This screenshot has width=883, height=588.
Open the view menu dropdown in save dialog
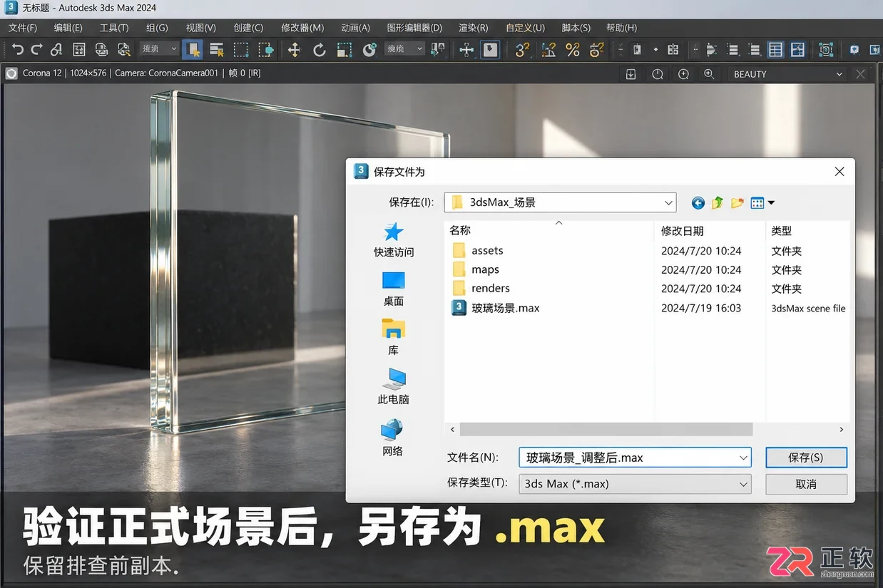click(762, 203)
